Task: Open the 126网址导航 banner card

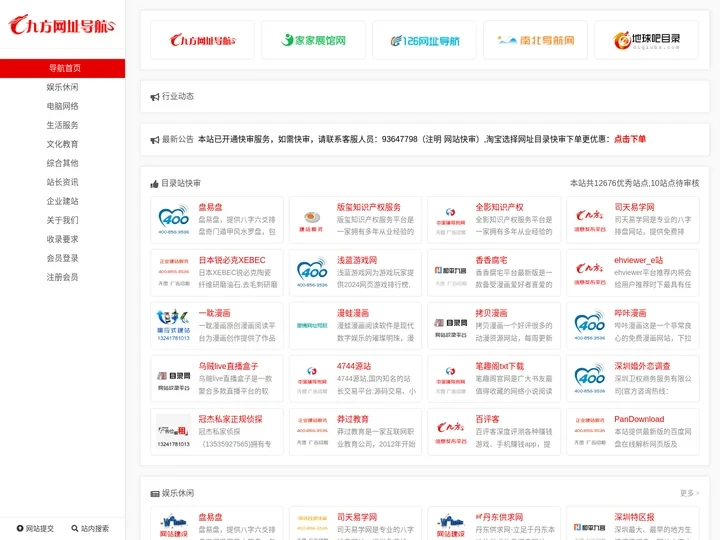Action: coord(424,40)
